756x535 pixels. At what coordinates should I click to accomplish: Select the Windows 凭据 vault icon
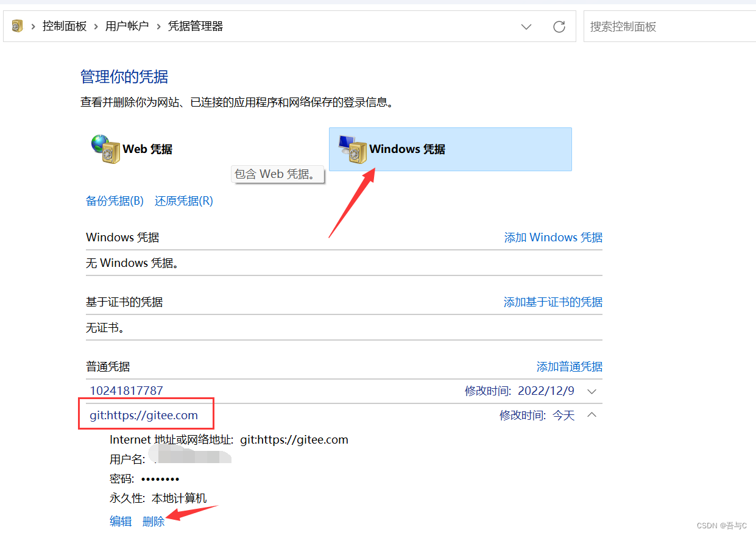click(352, 149)
